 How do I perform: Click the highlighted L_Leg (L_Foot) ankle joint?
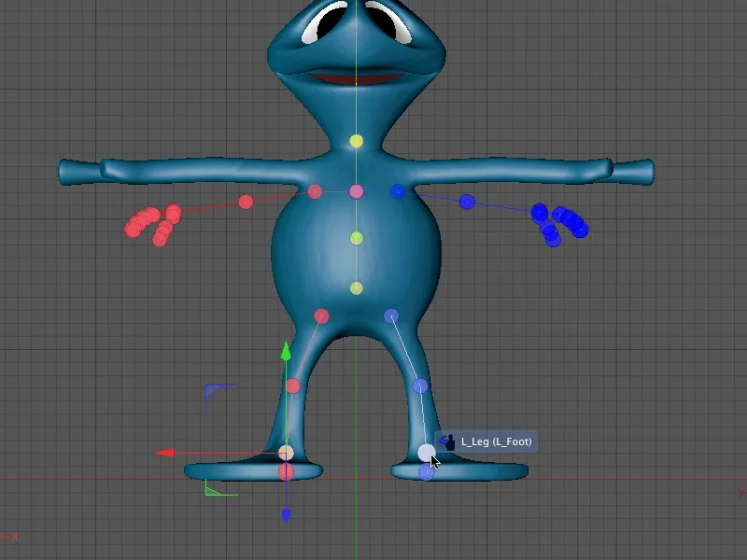(427, 453)
